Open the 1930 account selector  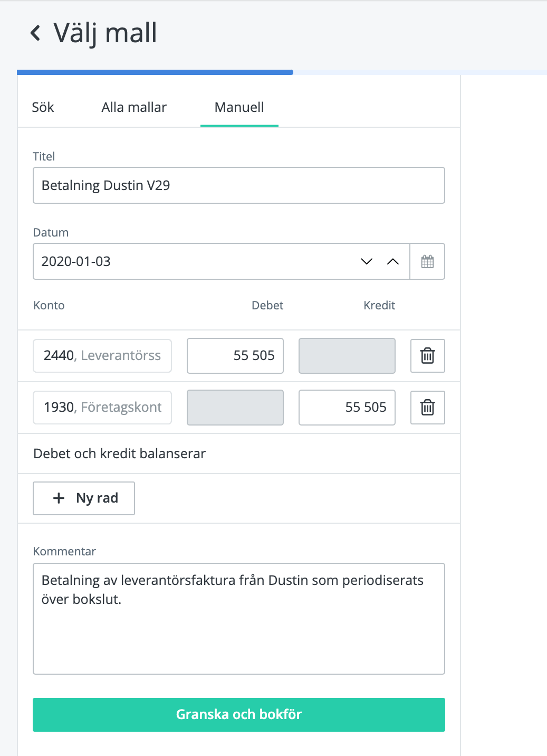coord(102,408)
